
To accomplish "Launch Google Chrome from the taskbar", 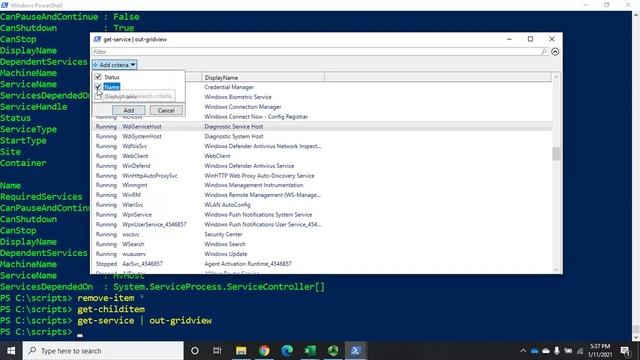I will coord(264,351).
